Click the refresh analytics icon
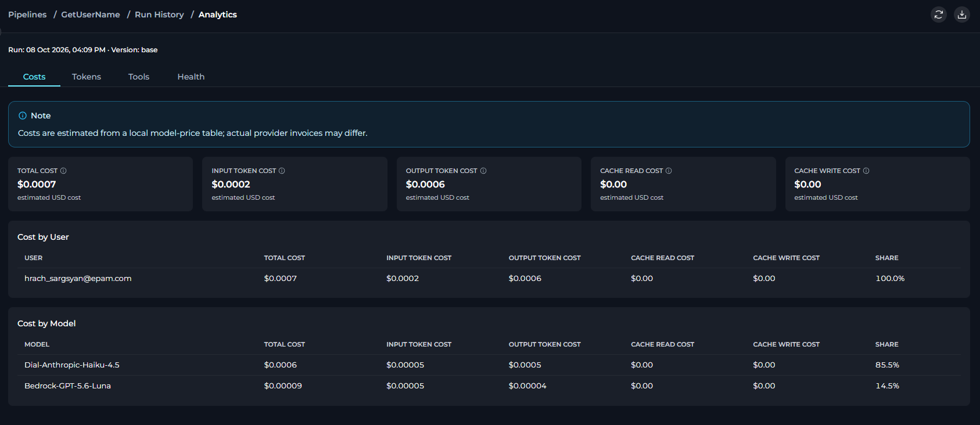The image size is (980, 425). pos(939,15)
